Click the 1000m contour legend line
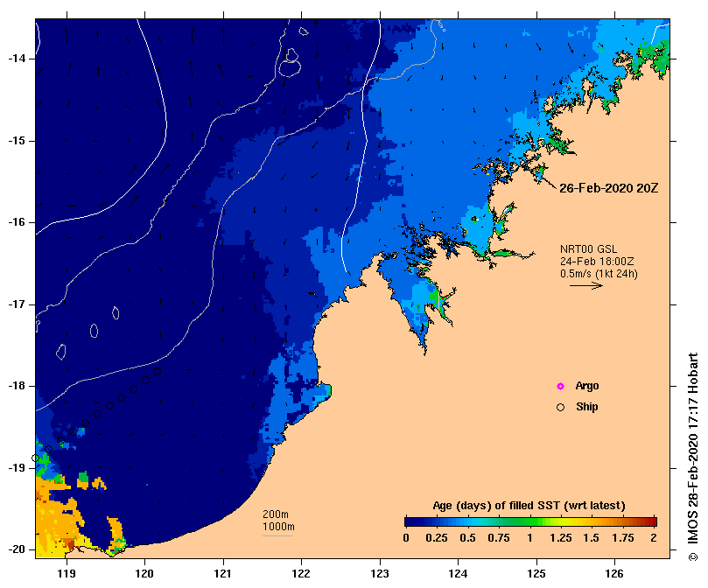 (277, 536)
